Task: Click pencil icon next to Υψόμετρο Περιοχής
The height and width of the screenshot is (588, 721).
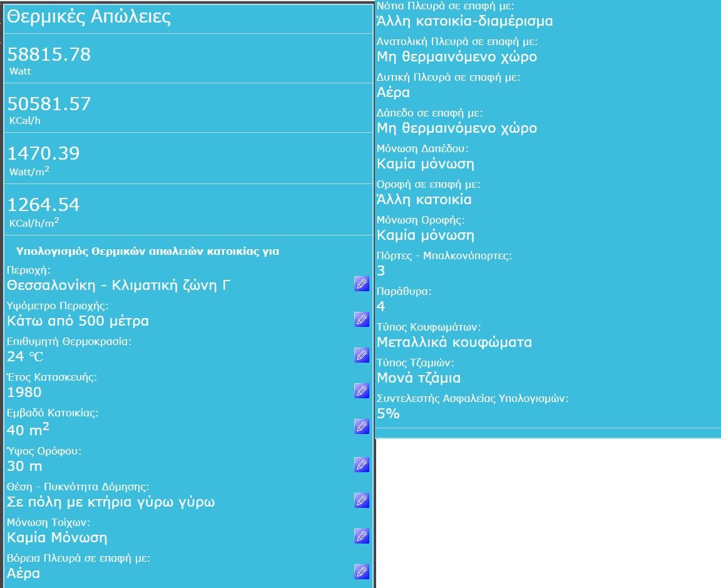Action: 361,319
